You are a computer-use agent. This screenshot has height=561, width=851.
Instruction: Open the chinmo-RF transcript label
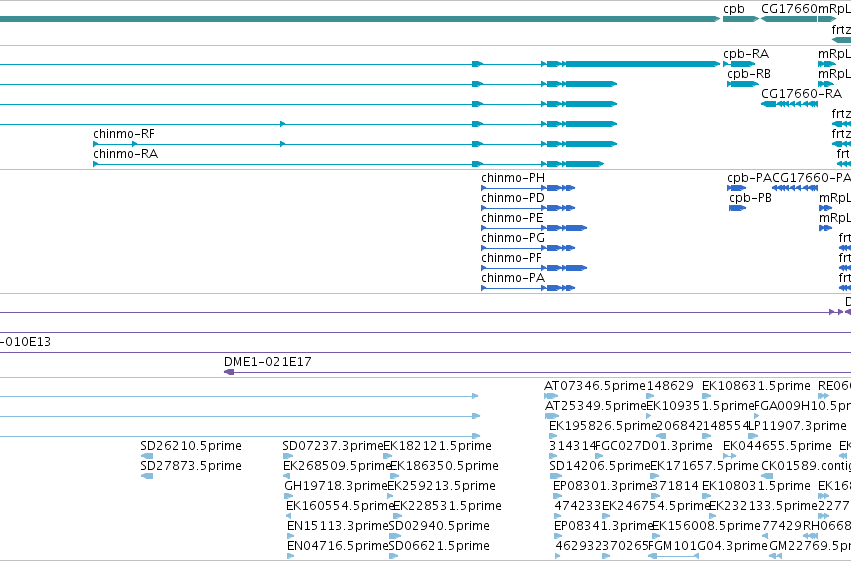point(124,133)
